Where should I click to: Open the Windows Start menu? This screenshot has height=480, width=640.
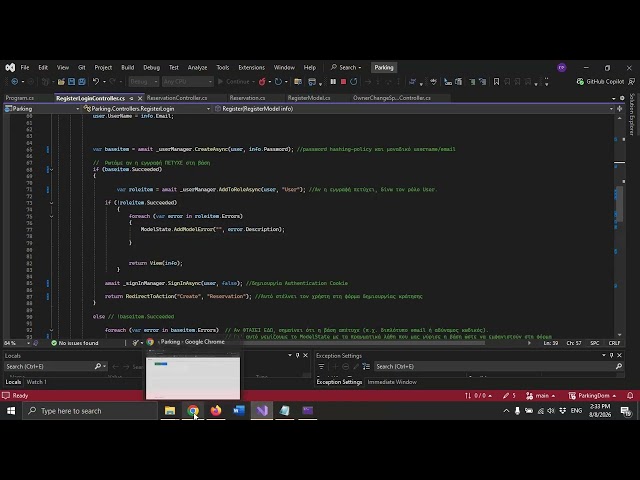[x=11, y=411]
